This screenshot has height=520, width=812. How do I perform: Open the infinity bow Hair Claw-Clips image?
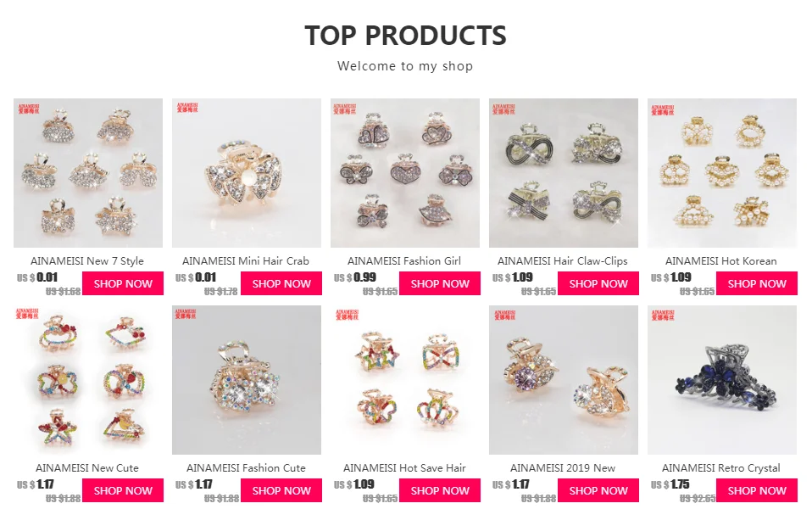click(564, 173)
